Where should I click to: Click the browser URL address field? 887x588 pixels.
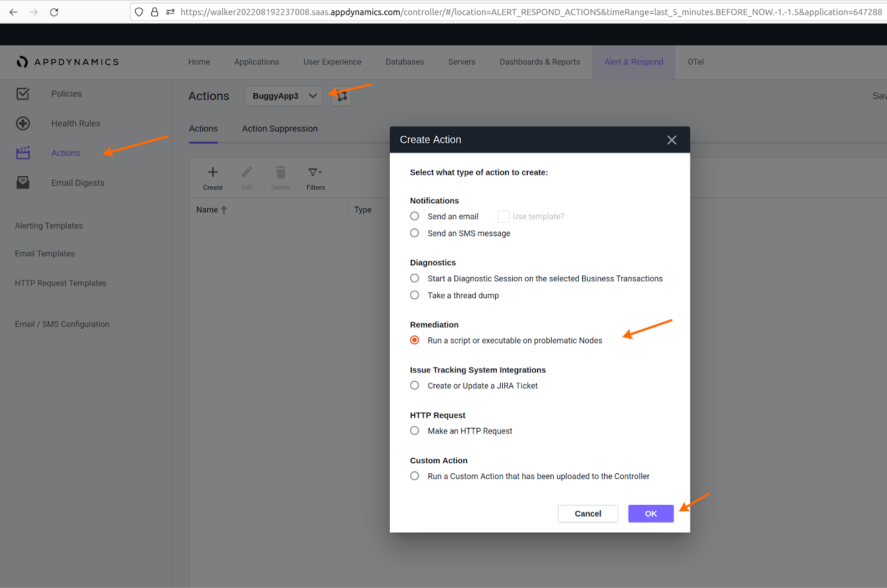point(531,12)
